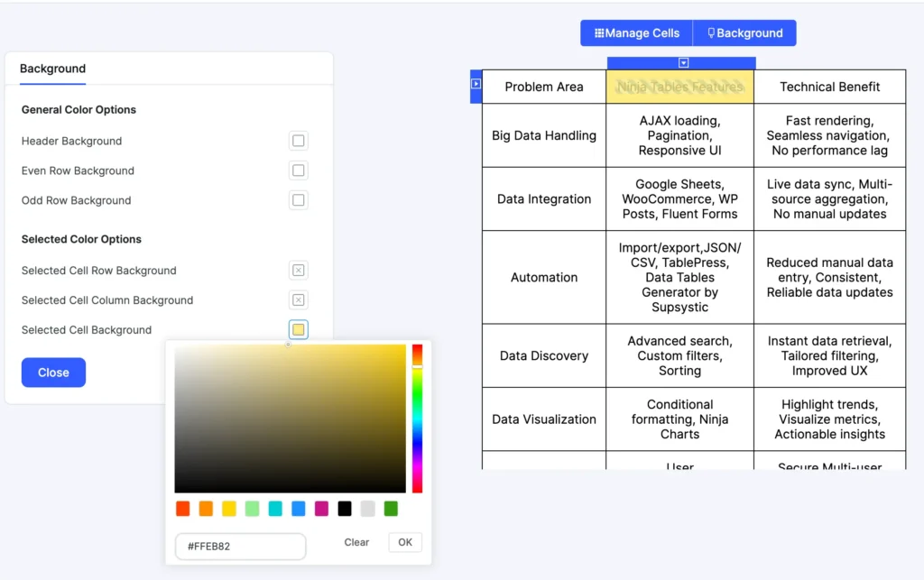
Task: Select the orange preset color swatch
Action: [206, 509]
